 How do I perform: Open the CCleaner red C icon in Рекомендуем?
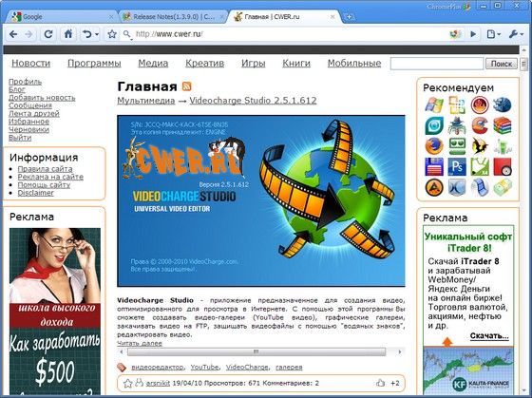click(480, 125)
